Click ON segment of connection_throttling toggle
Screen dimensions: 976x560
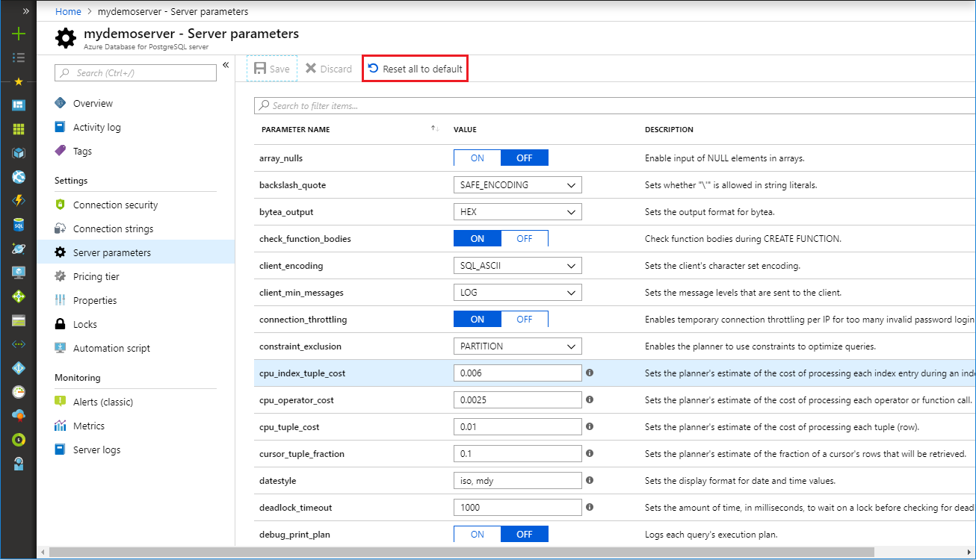(x=477, y=319)
